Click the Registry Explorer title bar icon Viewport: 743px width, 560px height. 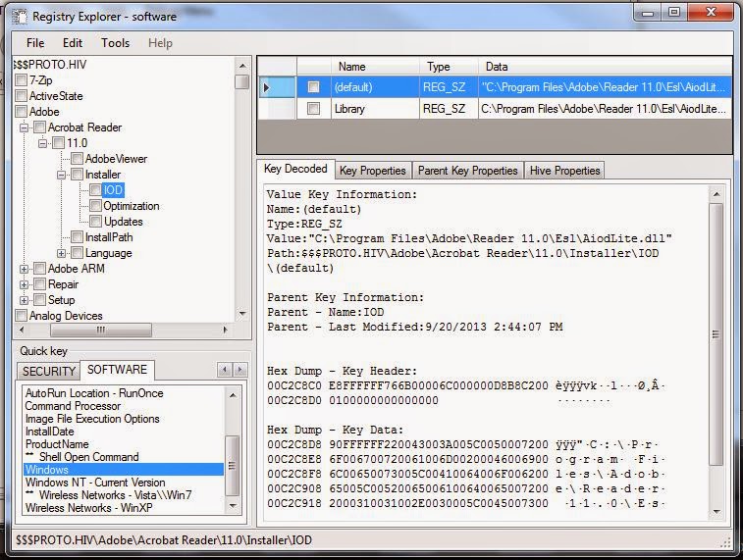(x=20, y=17)
